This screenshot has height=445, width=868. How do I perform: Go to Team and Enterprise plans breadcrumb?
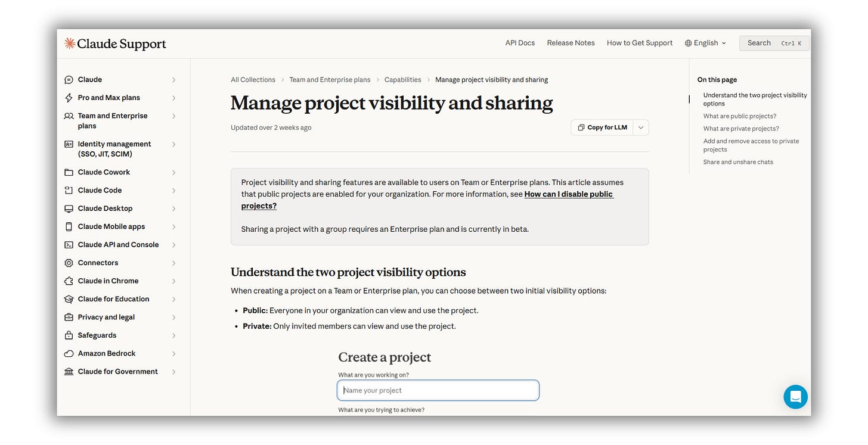(330, 80)
